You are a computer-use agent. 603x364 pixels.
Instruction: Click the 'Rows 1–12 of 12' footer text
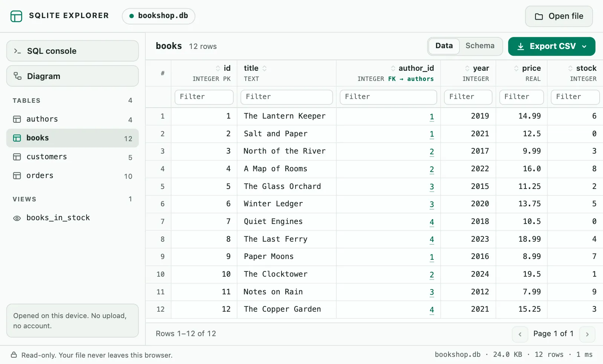tap(186, 334)
